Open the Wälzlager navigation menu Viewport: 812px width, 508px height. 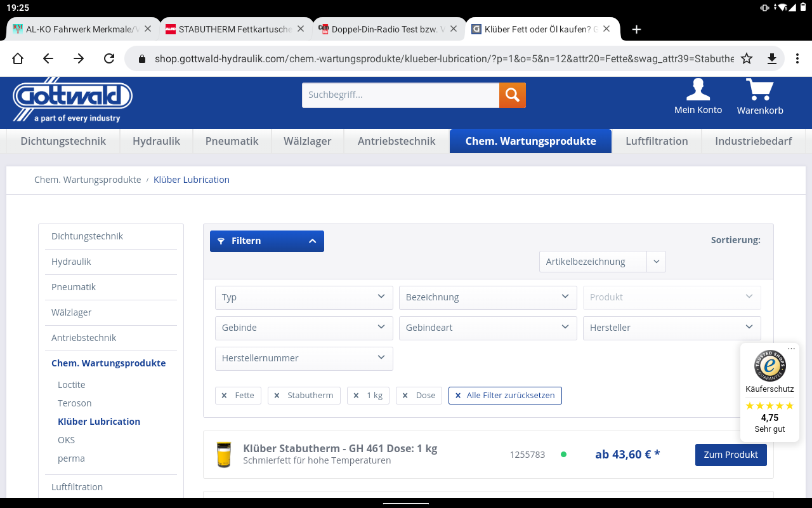(307, 141)
